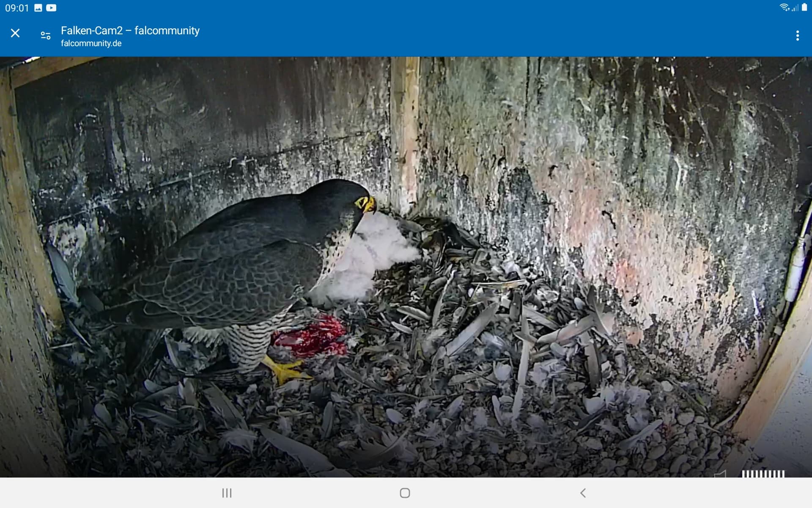Open site settings icon beside page title
This screenshot has width=812, height=508.
click(x=46, y=36)
